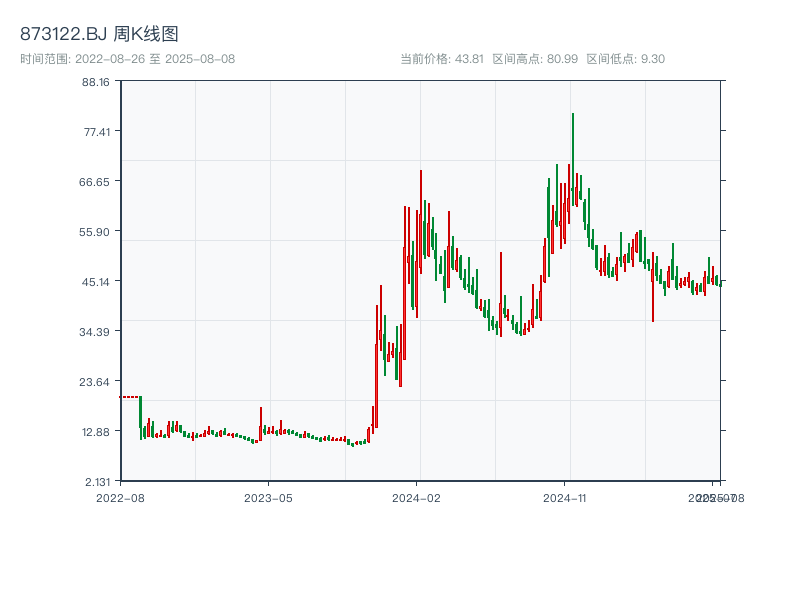Click the y-axis label 34.39
This screenshot has width=800, height=600.
[94, 332]
